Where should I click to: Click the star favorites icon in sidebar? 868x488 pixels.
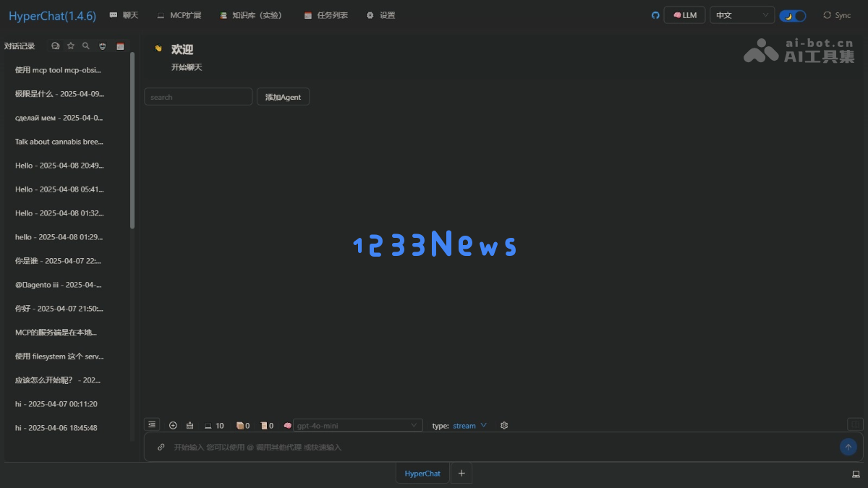coord(71,46)
